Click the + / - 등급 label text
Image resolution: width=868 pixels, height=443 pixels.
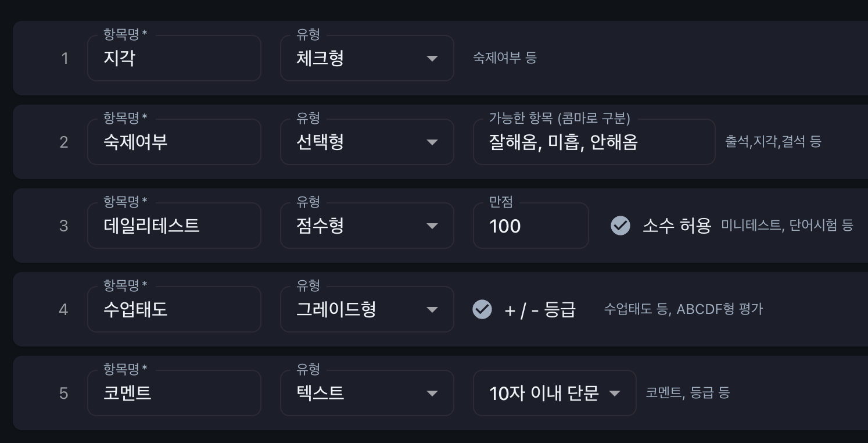coord(540,310)
